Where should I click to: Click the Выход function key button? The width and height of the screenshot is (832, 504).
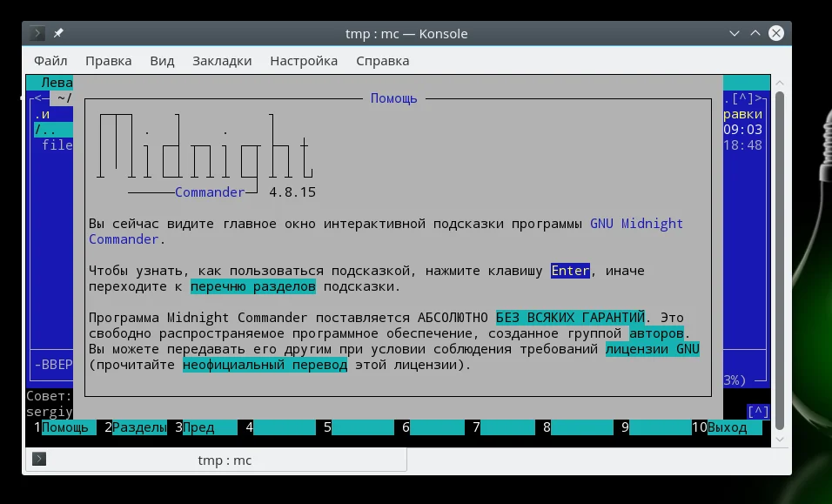(x=728, y=427)
